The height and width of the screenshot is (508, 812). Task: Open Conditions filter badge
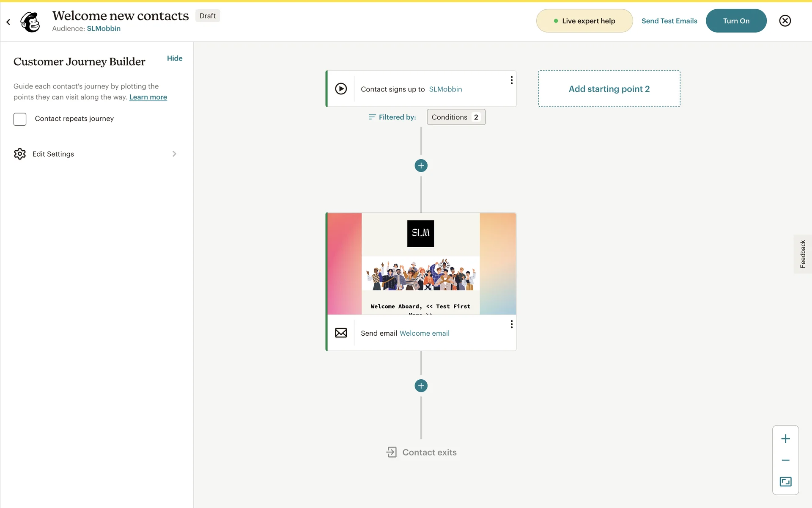(x=456, y=117)
